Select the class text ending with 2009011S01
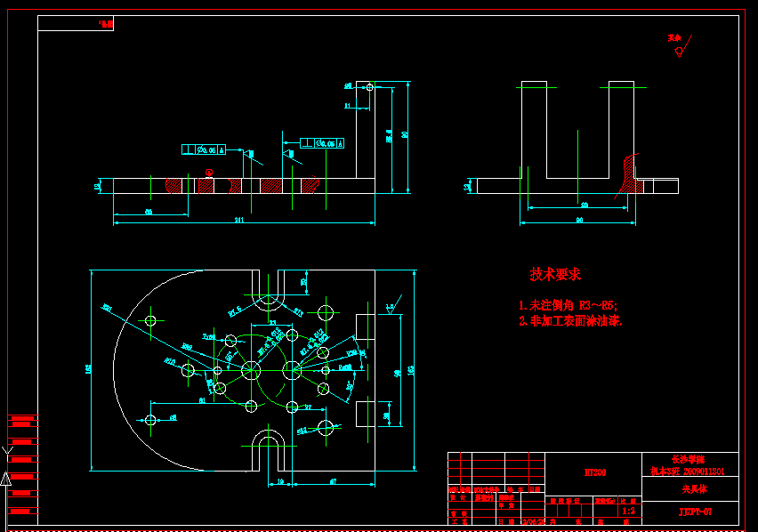Screen dimensions: 758x532 688,472
